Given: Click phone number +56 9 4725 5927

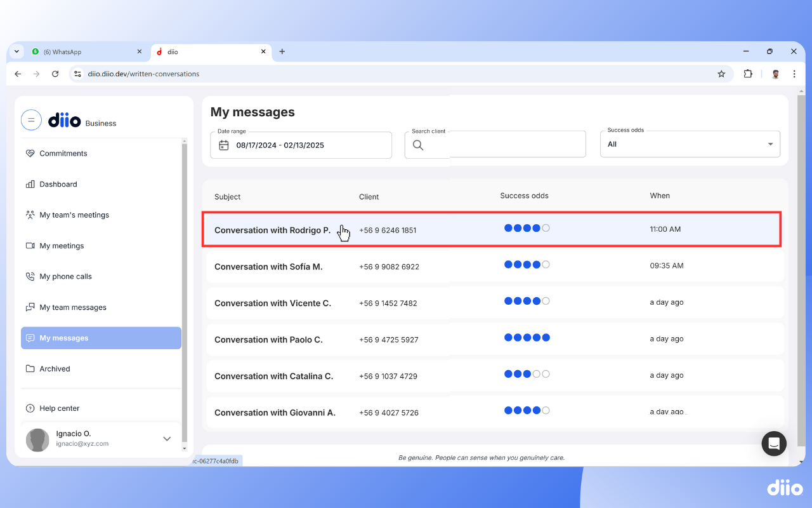Looking at the screenshot, I should 389,340.
